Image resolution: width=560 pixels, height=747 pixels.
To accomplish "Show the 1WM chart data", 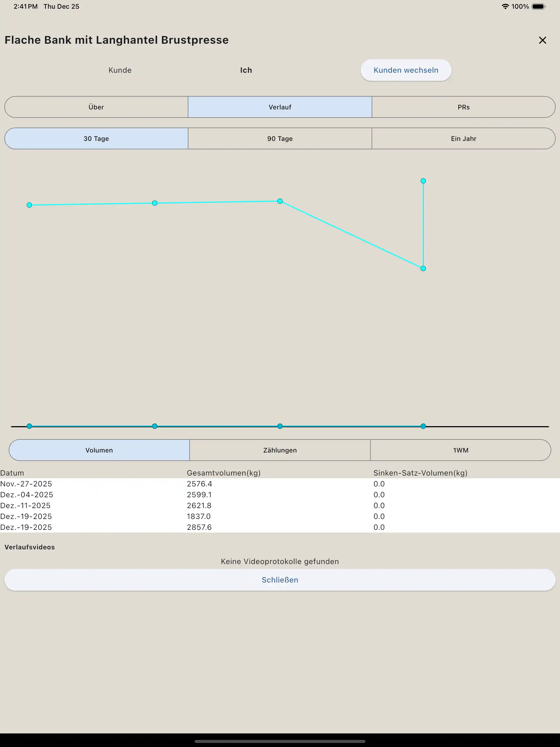I will 460,450.
